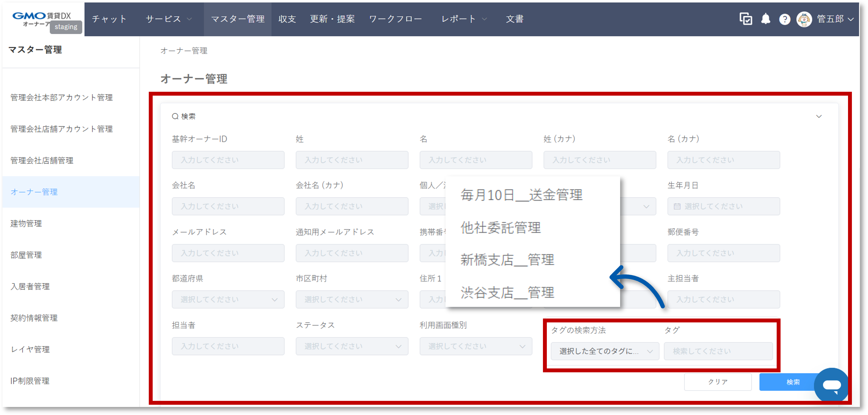Open the blue chat bubble widget
This screenshot has height=415, width=868.
[x=831, y=385]
